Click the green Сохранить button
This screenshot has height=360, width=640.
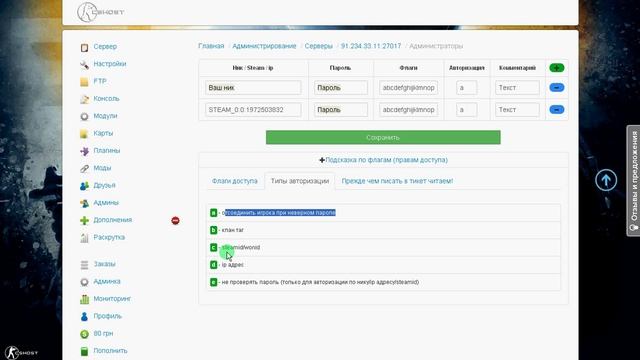[x=383, y=138]
